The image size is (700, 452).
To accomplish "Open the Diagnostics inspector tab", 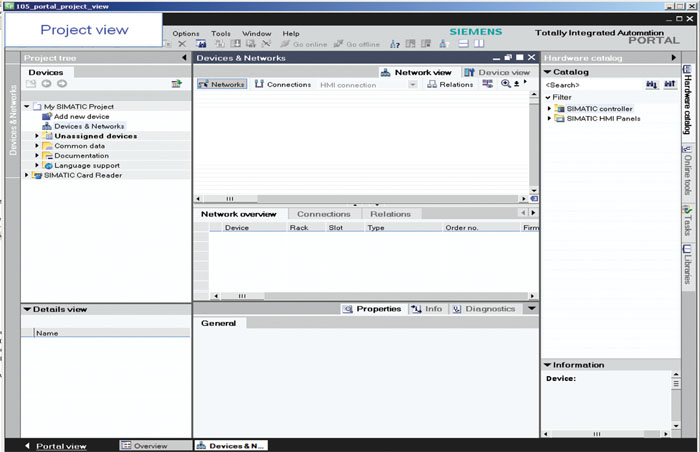I will click(484, 309).
